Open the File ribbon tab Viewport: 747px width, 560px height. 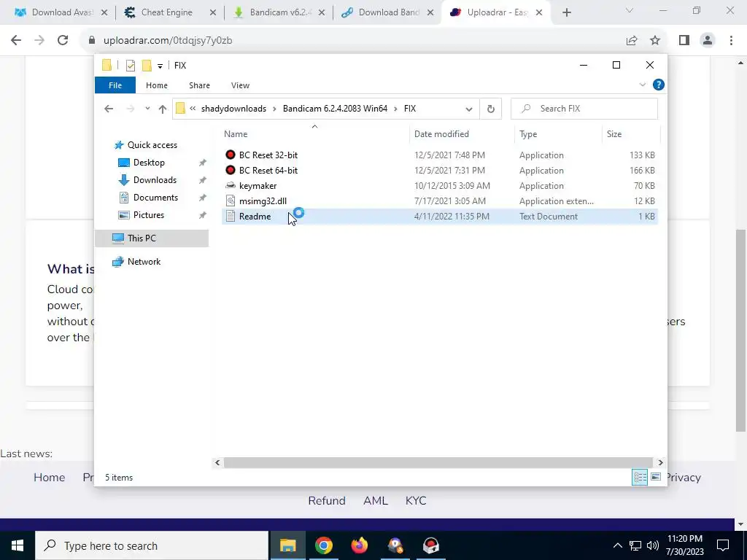(115, 85)
